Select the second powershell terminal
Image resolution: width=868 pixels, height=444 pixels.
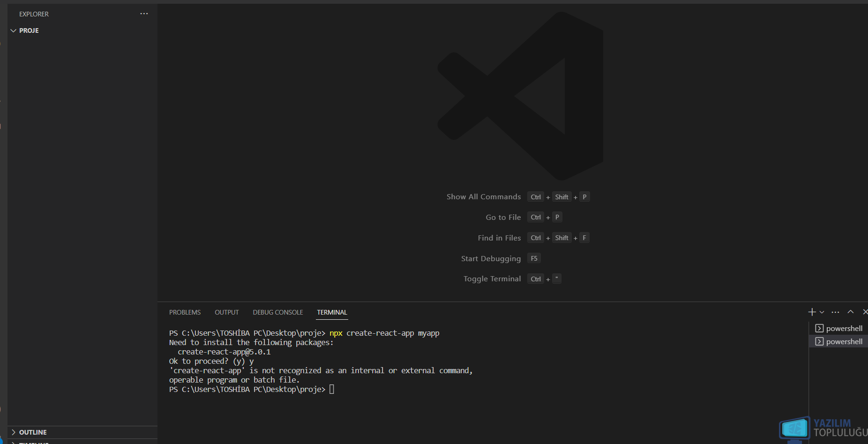839,341
